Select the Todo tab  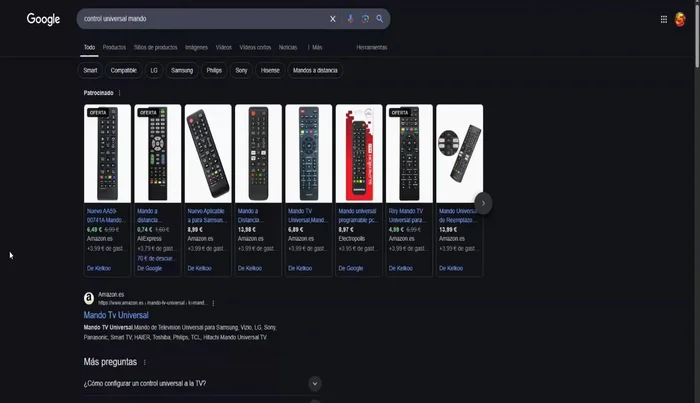tap(89, 47)
